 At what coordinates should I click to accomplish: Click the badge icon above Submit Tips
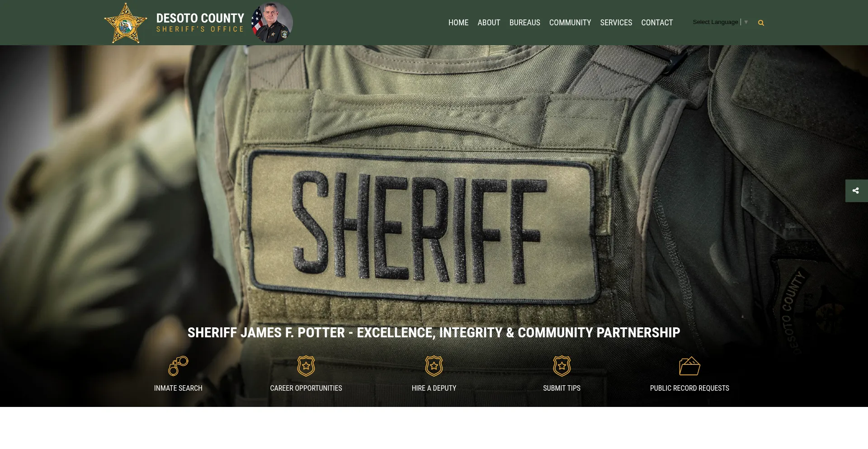(x=561, y=366)
